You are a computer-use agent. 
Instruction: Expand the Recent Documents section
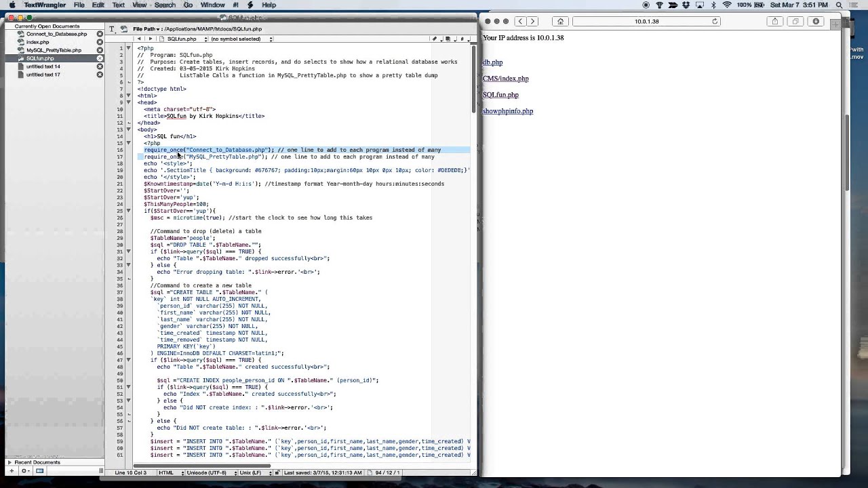tap(9, 462)
